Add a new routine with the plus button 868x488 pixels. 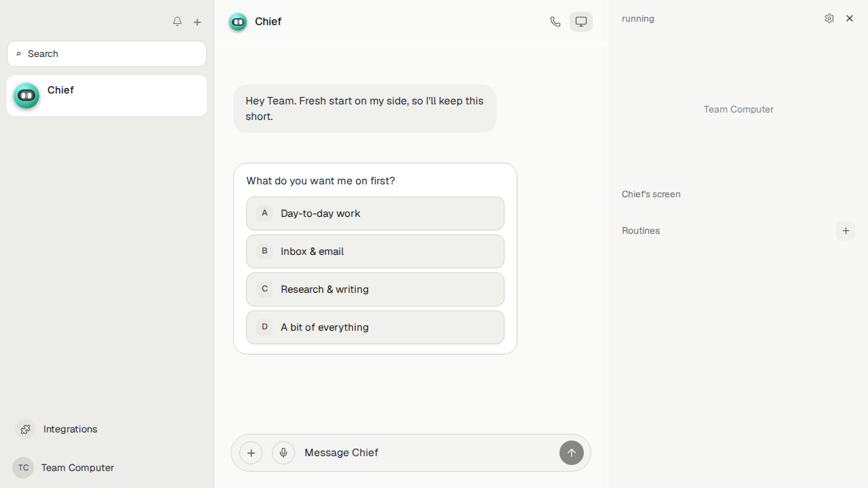point(846,231)
